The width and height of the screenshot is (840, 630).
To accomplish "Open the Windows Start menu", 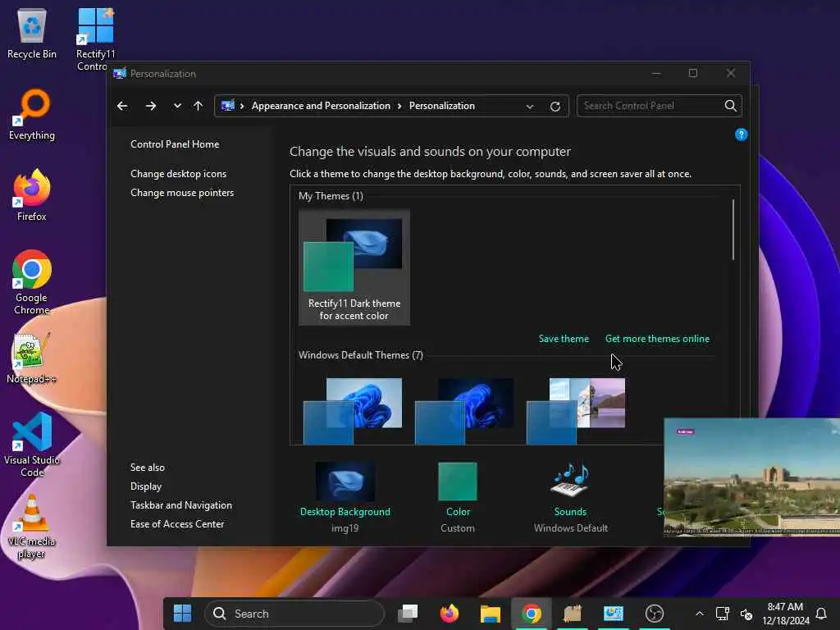I will coord(182,614).
